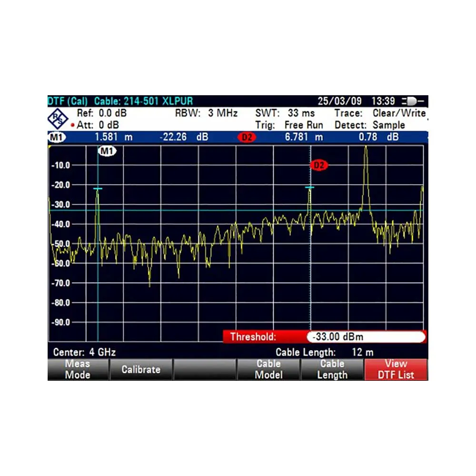Click the 25/03/09 date display
476x476 pixels.
click(339, 101)
